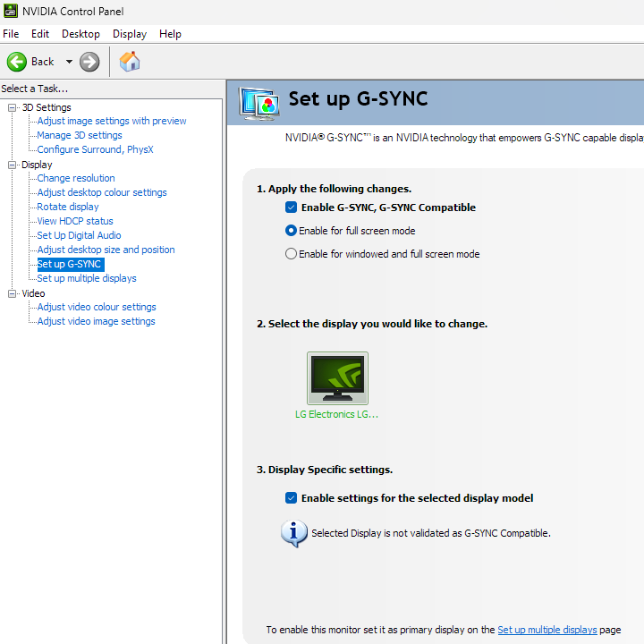Open Set Up Digital Audio task
Screen dimensions: 644x644
point(79,236)
